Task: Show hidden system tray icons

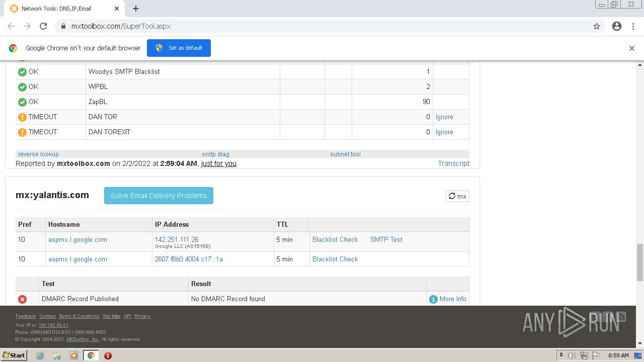Action: coord(561,355)
